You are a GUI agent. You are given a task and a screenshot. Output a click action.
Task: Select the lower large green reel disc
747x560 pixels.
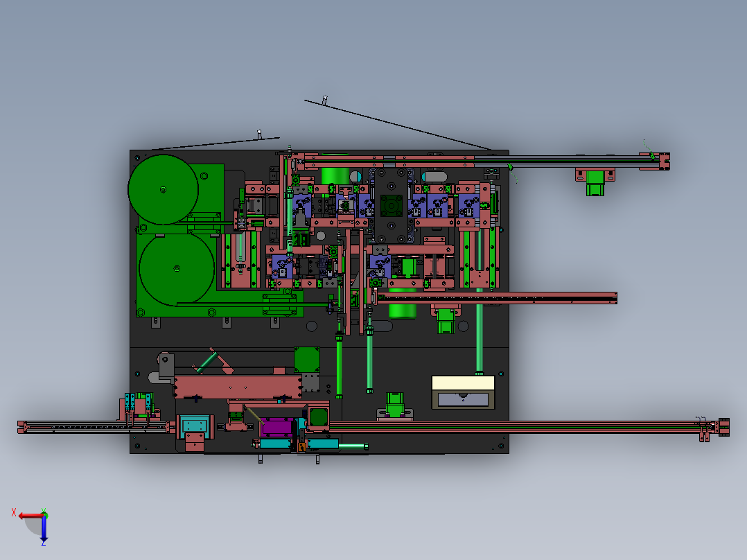point(177,268)
